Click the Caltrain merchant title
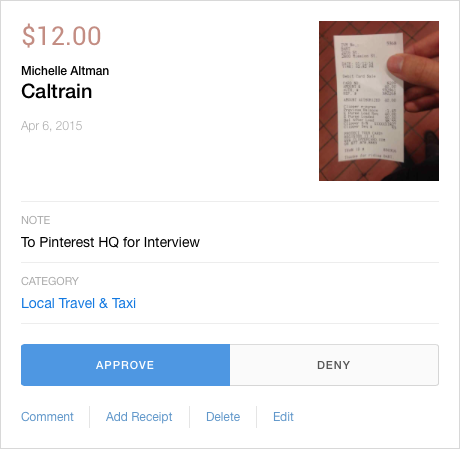460x449 pixels. pyautogui.click(x=57, y=91)
